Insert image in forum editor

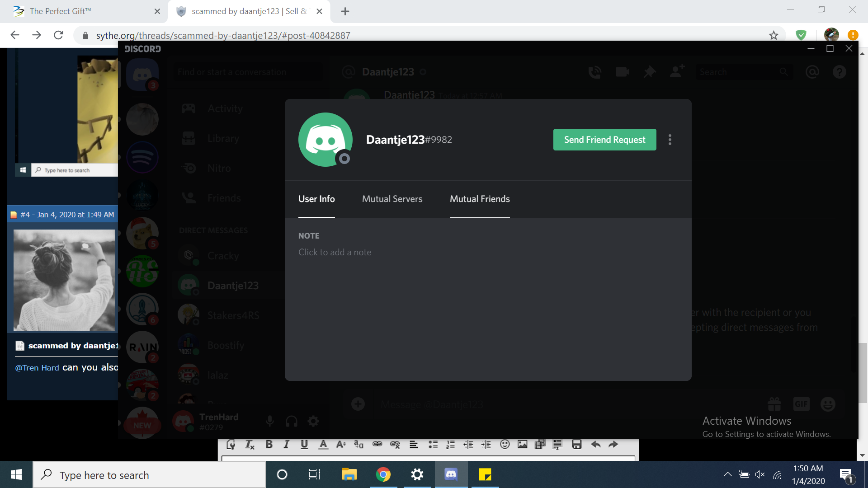523,445
